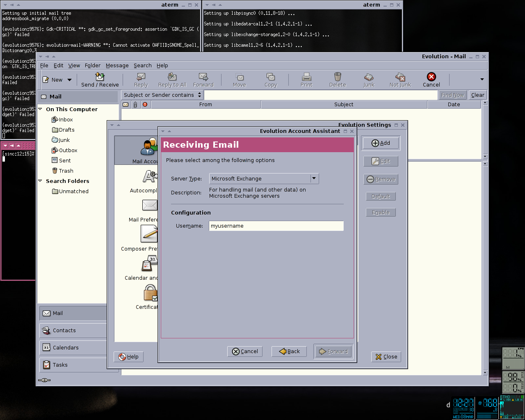Click the Clear search button

pos(478,95)
